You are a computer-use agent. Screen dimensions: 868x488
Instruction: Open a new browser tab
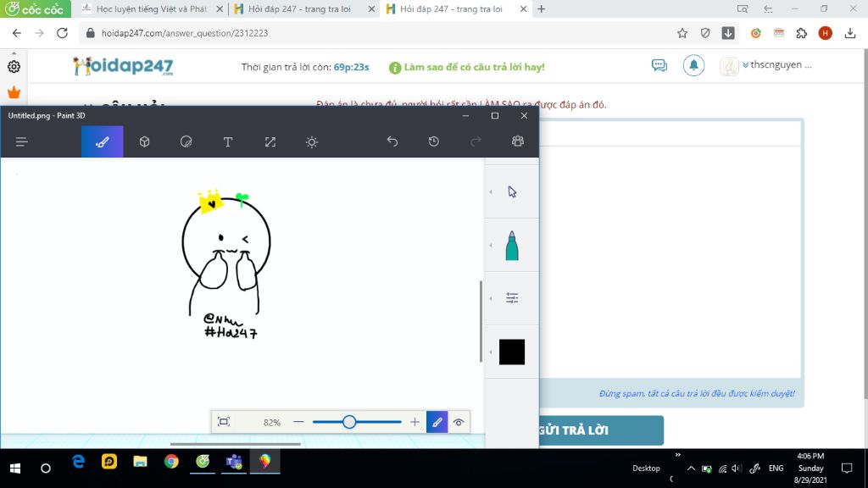[542, 8]
